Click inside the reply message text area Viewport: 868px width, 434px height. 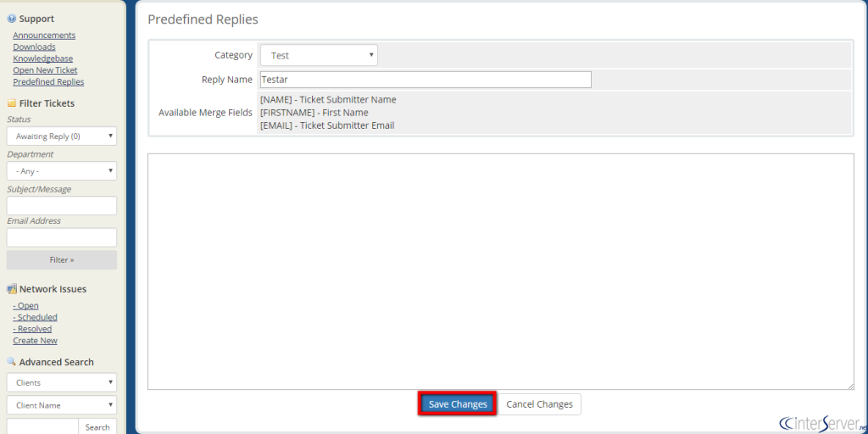pos(500,272)
